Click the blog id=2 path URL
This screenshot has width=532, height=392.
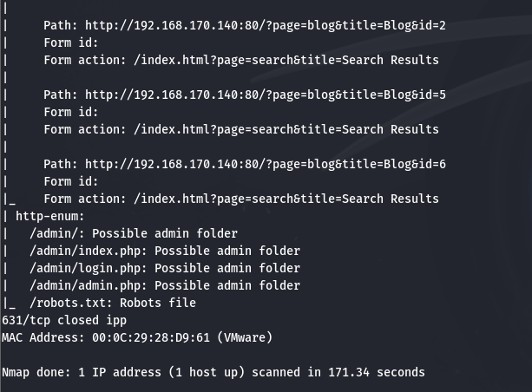point(266,25)
